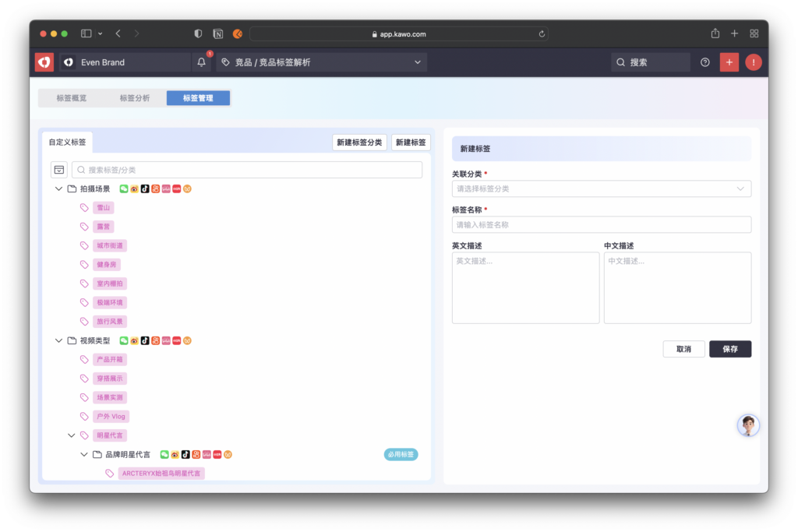798x532 pixels.
Task: Click the 标签名称 input field
Action: click(x=601, y=224)
